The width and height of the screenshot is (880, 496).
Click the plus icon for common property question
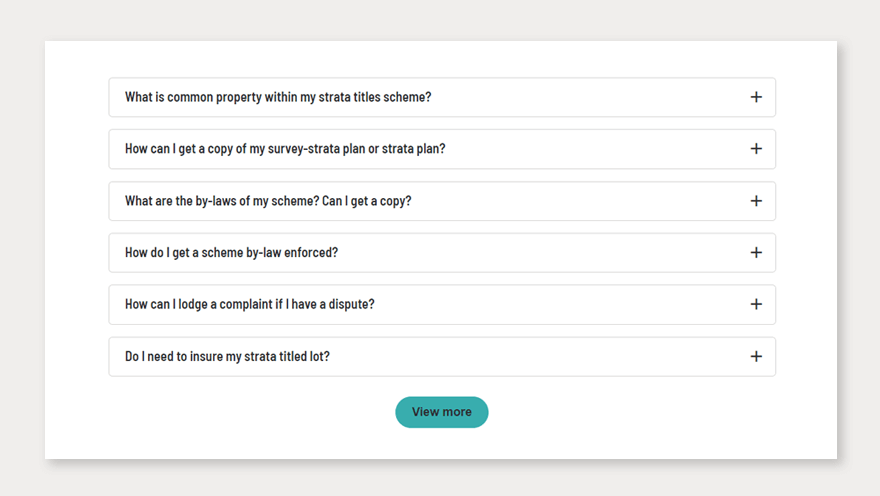[756, 97]
